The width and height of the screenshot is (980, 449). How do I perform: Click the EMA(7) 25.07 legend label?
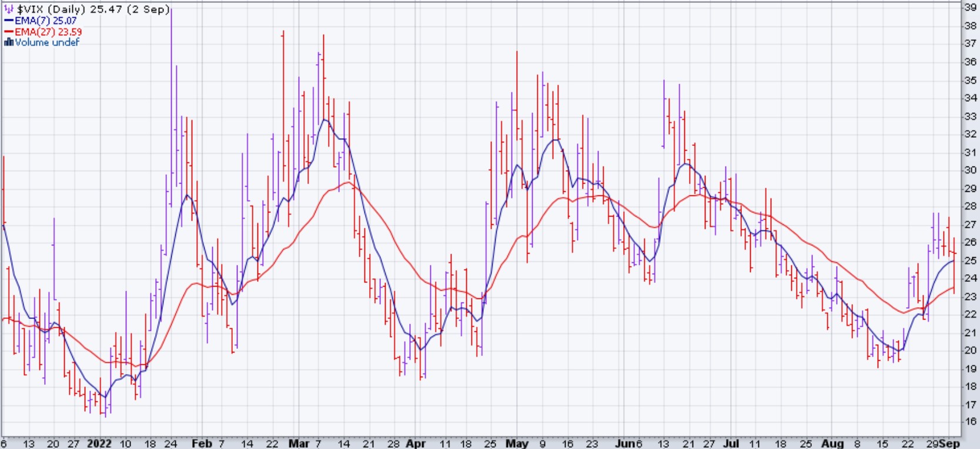(46, 21)
